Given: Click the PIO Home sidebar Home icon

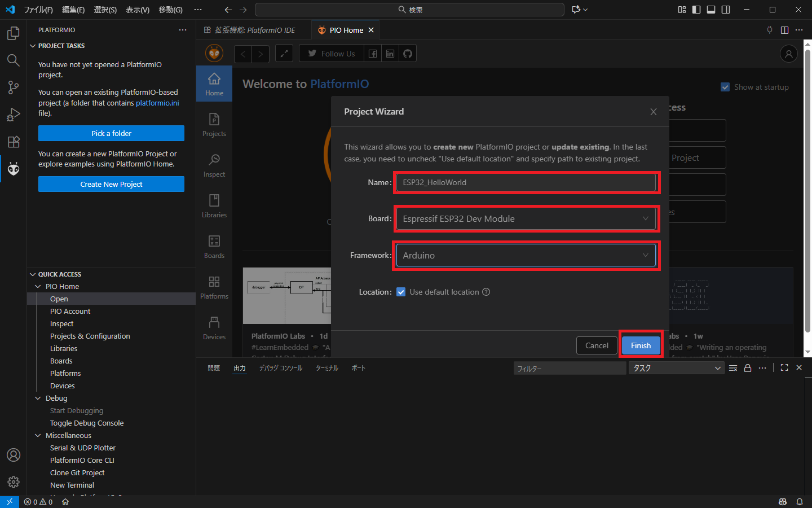Looking at the screenshot, I should click(x=214, y=84).
